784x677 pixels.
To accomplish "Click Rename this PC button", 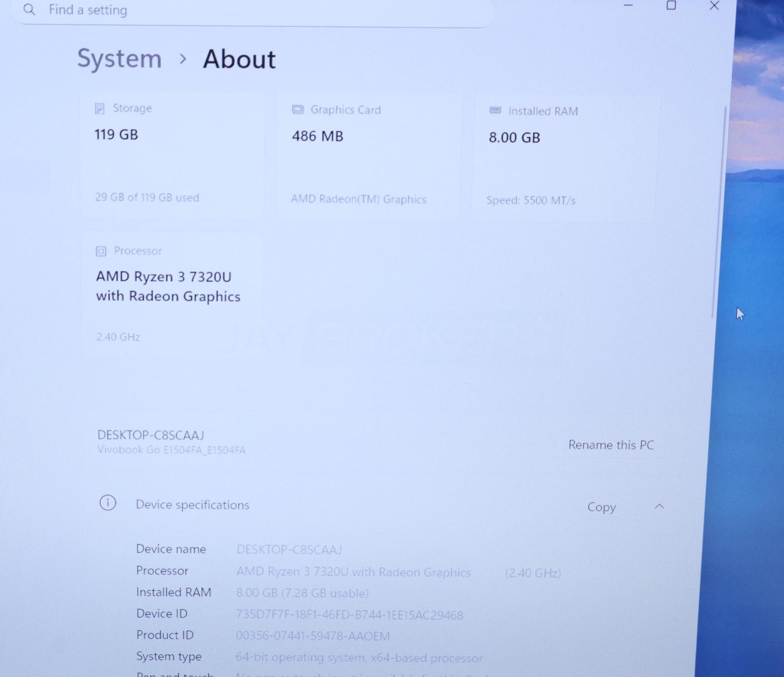I will [611, 445].
